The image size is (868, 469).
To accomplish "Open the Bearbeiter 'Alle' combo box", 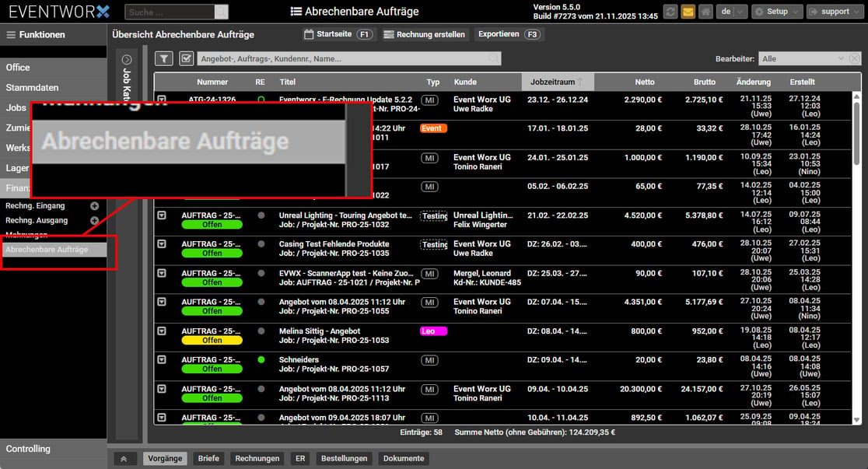I will click(803, 59).
